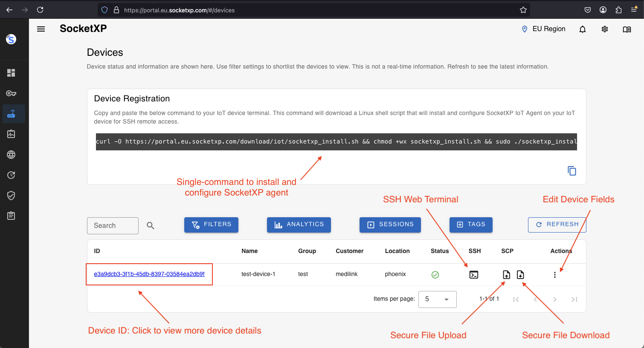Go to the next page of results
The height and width of the screenshot is (348, 644).
(555, 299)
